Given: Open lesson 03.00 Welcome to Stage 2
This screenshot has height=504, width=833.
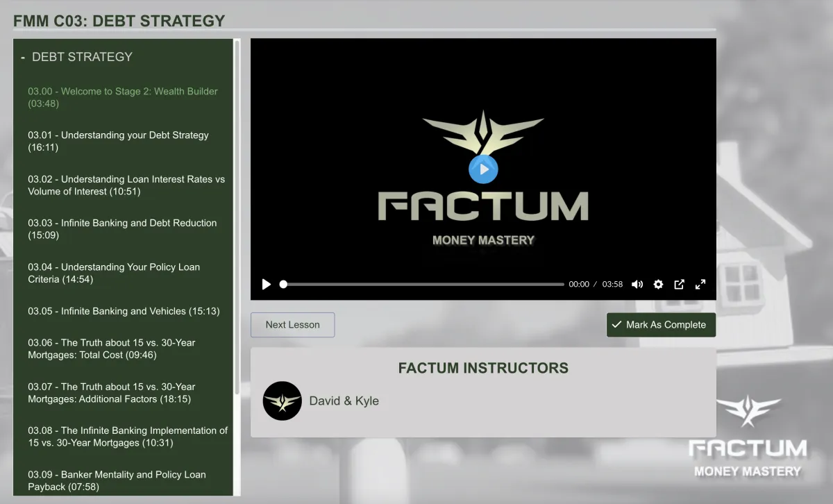Looking at the screenshot, I should coord(123,97).
